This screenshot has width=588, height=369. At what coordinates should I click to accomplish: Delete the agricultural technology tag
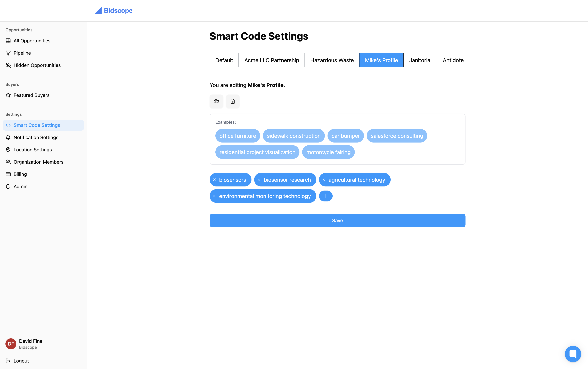[x=324, y=180]
